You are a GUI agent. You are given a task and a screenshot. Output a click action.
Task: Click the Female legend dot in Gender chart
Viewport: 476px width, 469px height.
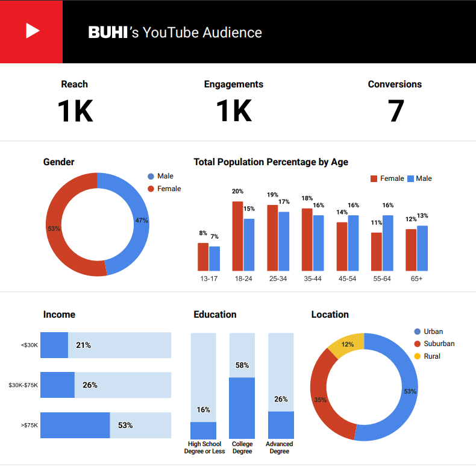point(151,189)
